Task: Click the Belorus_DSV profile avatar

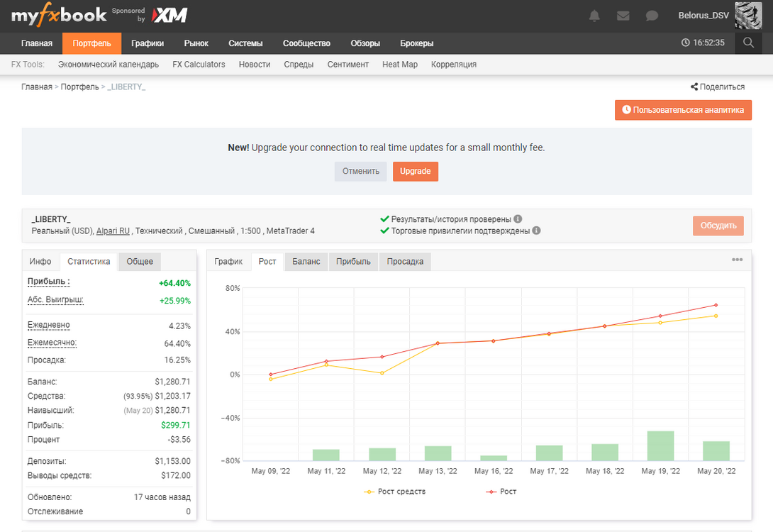Action: tap(748, 16)
